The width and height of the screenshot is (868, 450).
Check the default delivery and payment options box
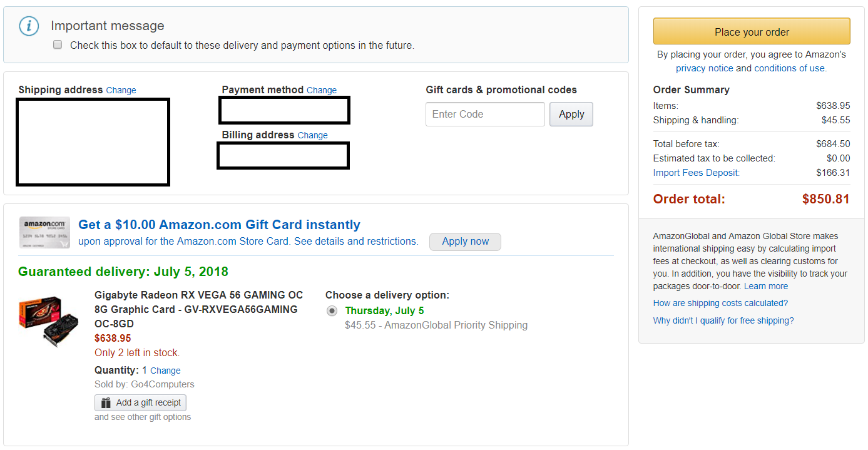coord(58,45)
